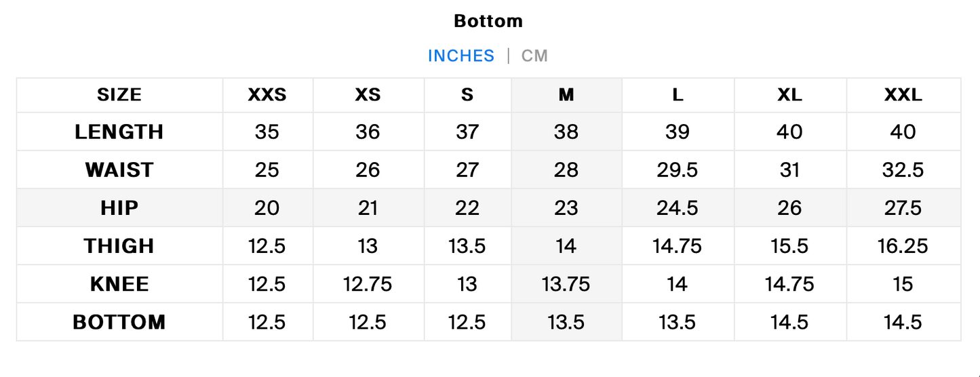Select the L waist value 29.5

tap(678, 170)
